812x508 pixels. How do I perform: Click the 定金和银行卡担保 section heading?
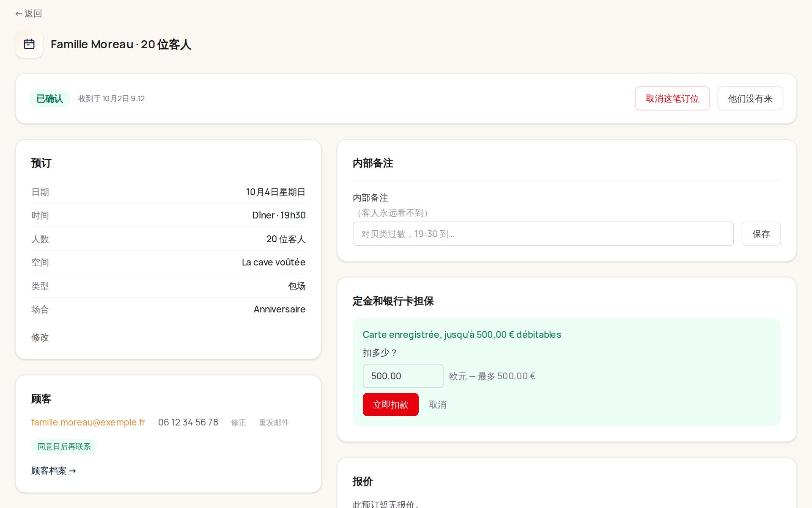point(393,301)
